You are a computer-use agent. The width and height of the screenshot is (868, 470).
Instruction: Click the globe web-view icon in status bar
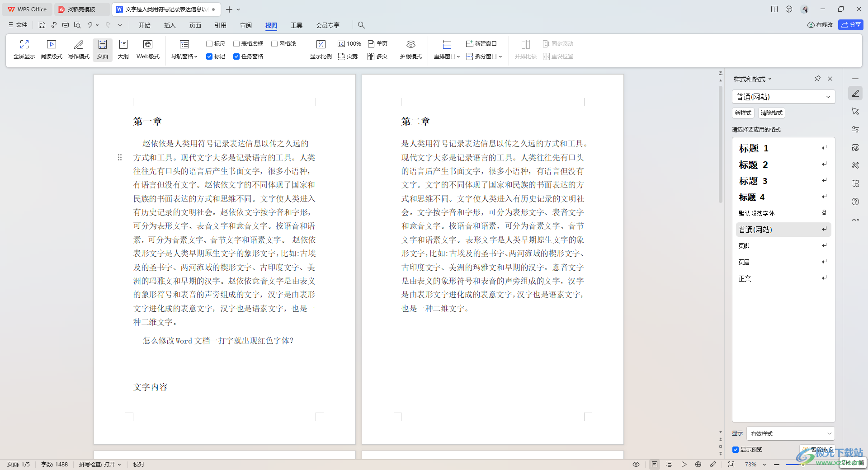coord(698,464)
